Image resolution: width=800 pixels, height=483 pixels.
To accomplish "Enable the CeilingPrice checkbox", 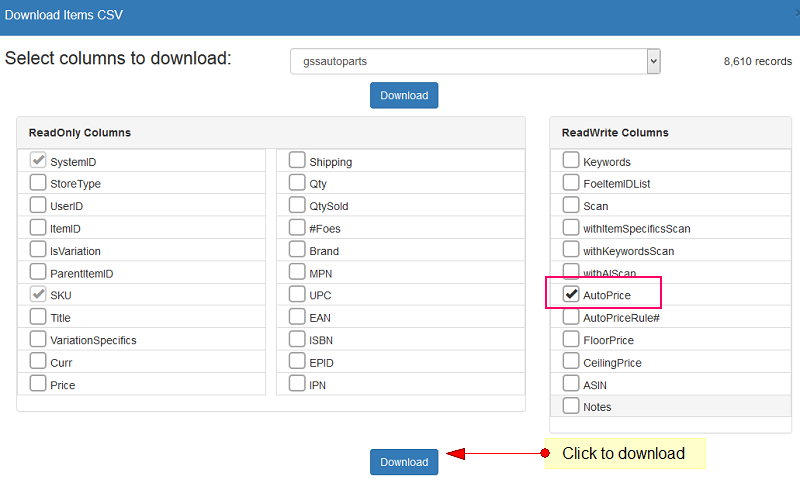I will pyautogui.click(x=571, y=362).
